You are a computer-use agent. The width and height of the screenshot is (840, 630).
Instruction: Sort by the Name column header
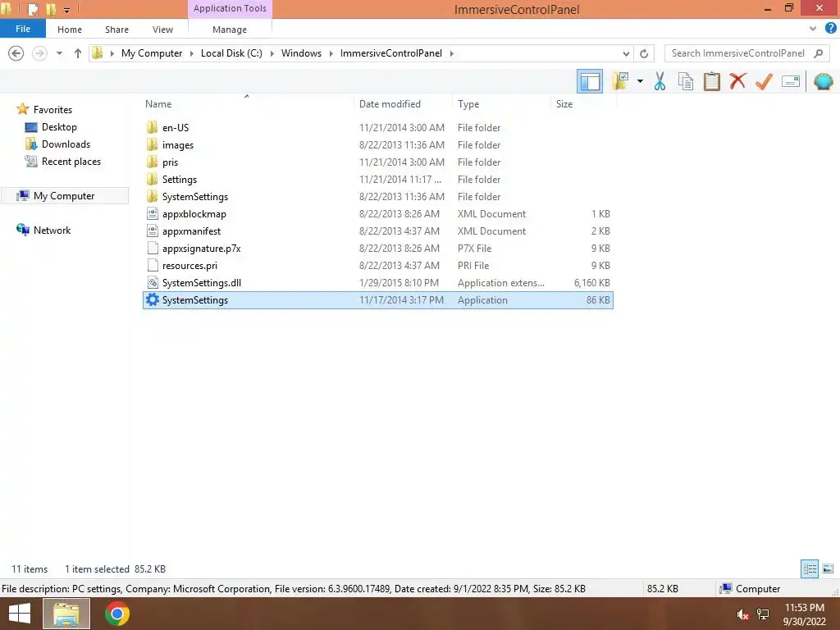[x=158, y=104]
